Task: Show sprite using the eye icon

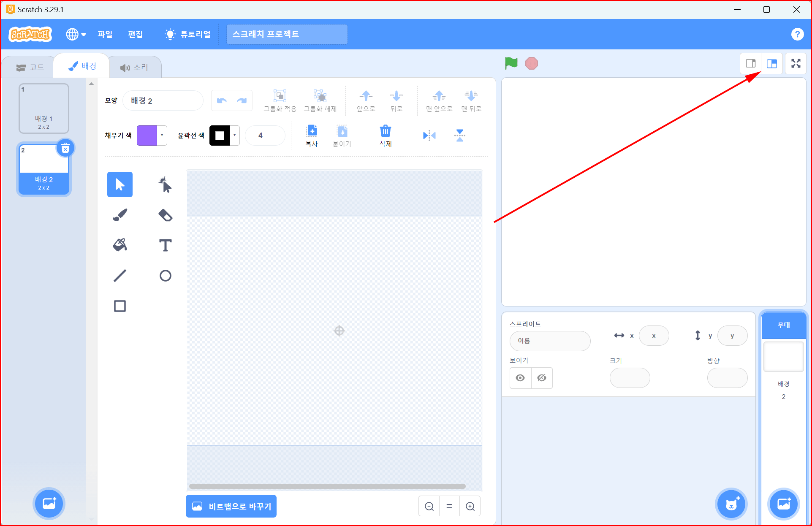Action: (520, 378)
